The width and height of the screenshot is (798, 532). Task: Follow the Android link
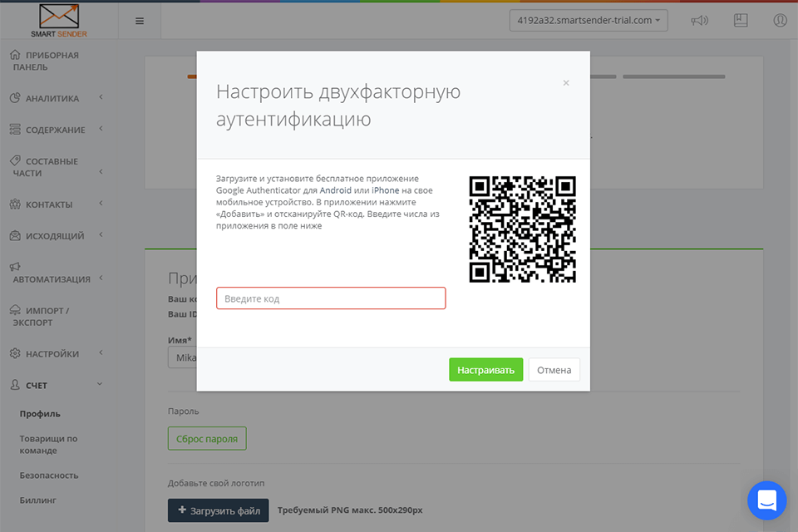click(335, 190)
